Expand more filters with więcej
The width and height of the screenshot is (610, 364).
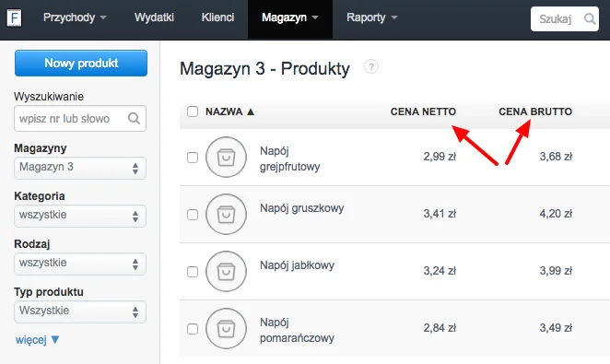(x=38, y=340)
